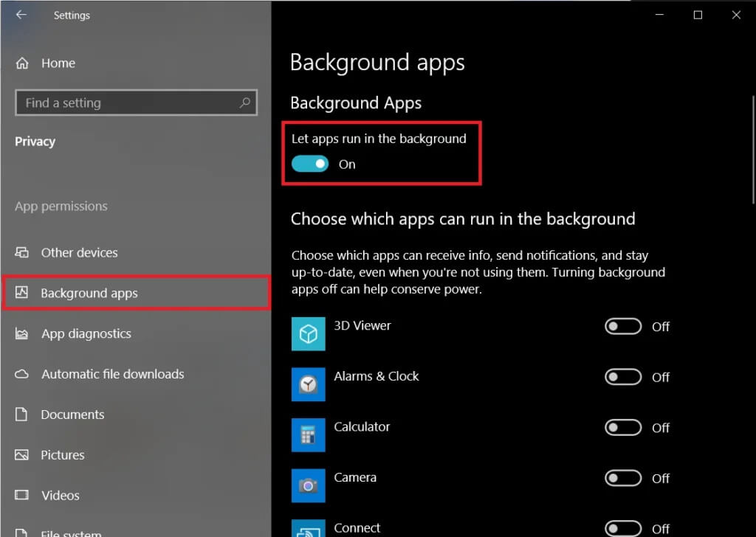Enable the 3D Viewer background toggle
Image resolution: width=756 pixels, height=537 pixels.
[622, 327]
